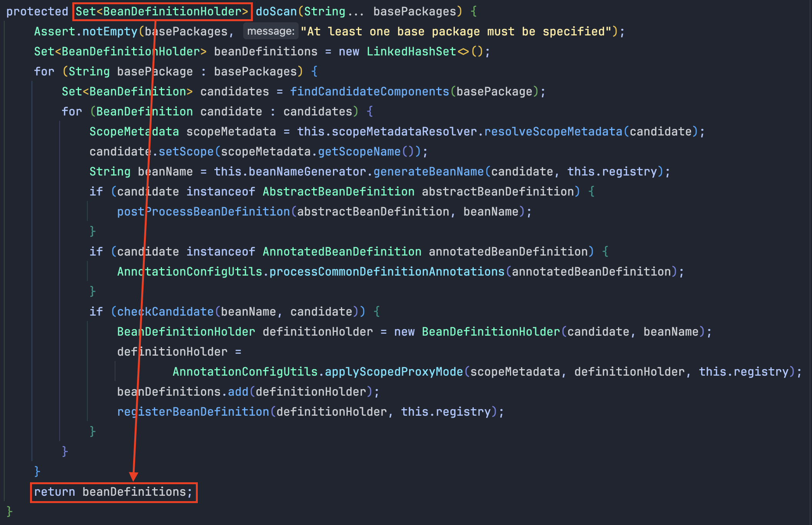Click checkCandidate method call
Viewport: 812px width, 525px height.
click(165, 312)
